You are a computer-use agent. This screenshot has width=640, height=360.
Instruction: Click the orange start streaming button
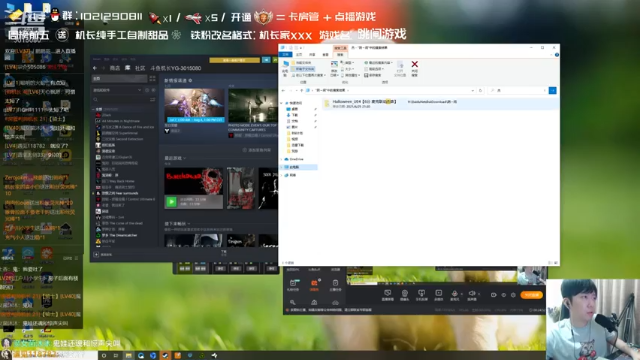tap(531, 295)
